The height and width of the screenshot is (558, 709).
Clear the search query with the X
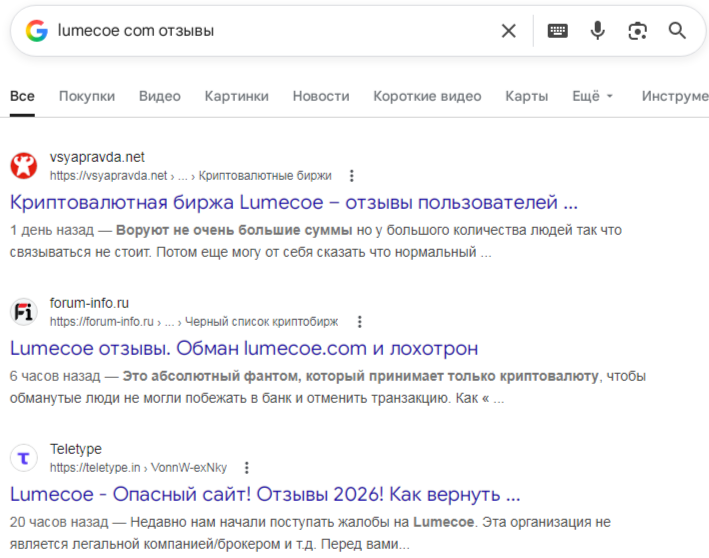click(x=509, y=31)
